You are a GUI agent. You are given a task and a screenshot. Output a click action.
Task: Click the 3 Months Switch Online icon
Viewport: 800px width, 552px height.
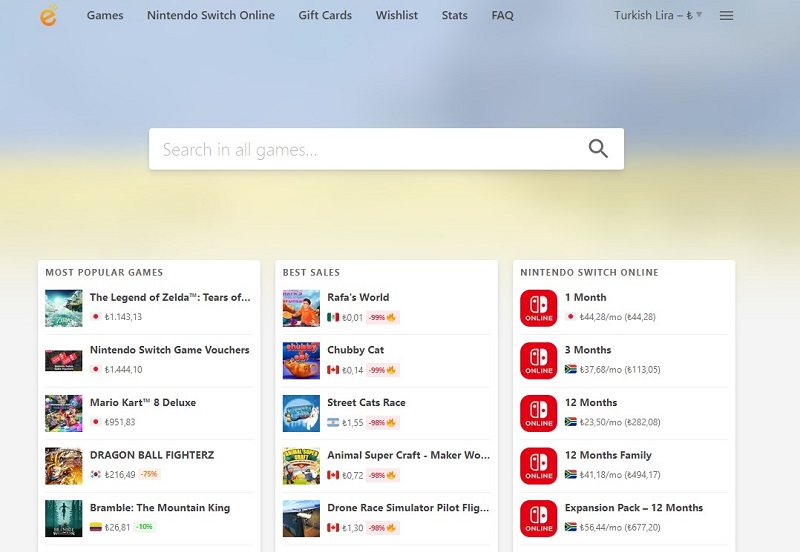(x=539, y=361)
